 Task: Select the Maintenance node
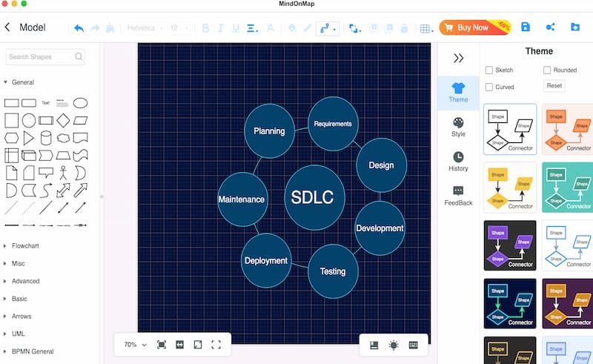[242, 199]
